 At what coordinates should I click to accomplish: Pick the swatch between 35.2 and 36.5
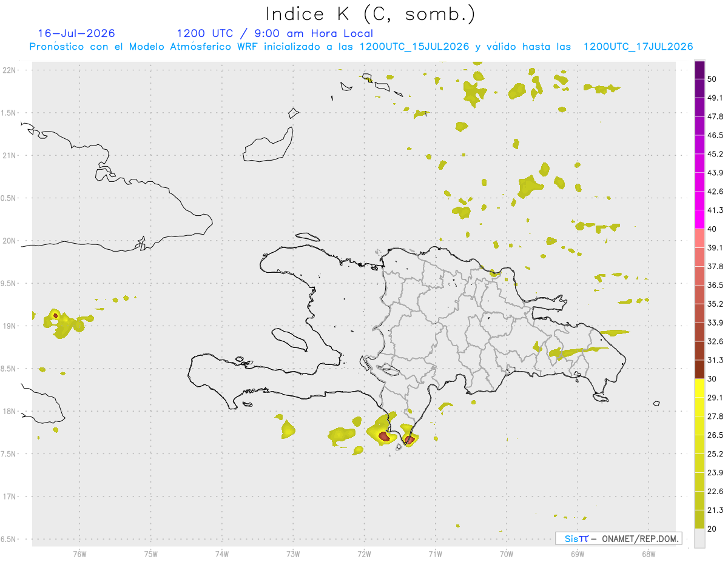[x=699, y=295]
